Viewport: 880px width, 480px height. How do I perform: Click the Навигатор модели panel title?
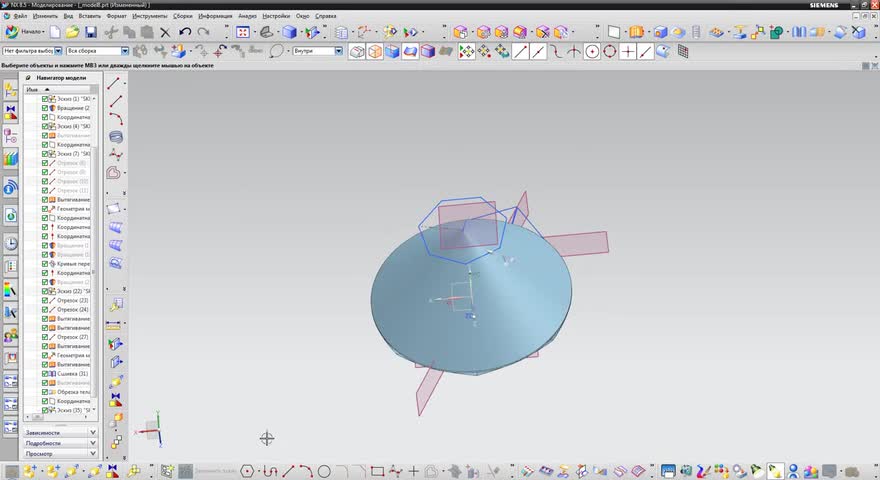tap(61, 78)
